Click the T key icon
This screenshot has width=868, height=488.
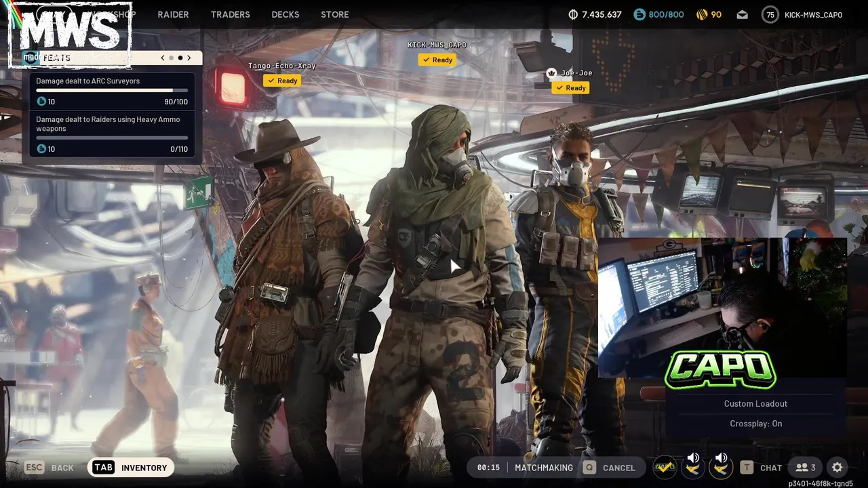[x=747, y=468]
